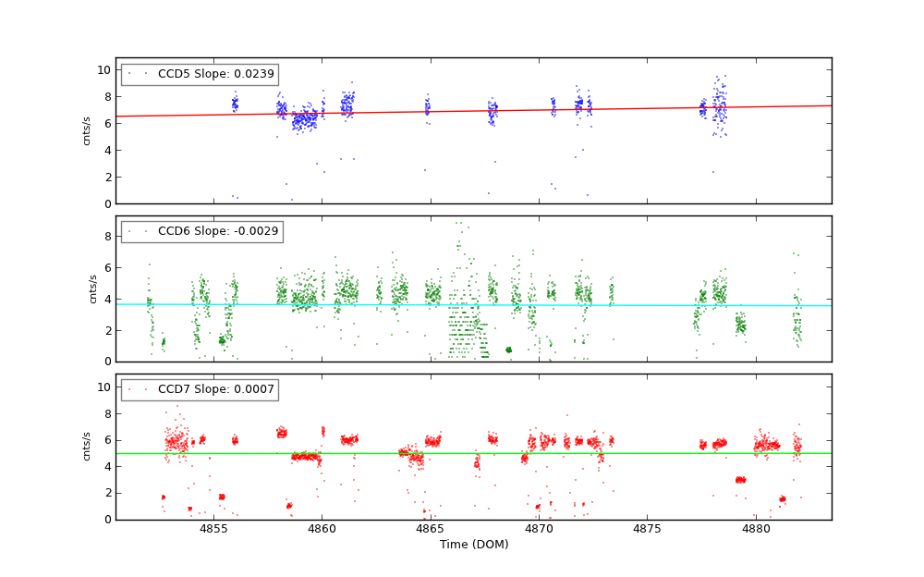
Task: Click the green marker in the CCD6 legend
Action: pos(129,231)
